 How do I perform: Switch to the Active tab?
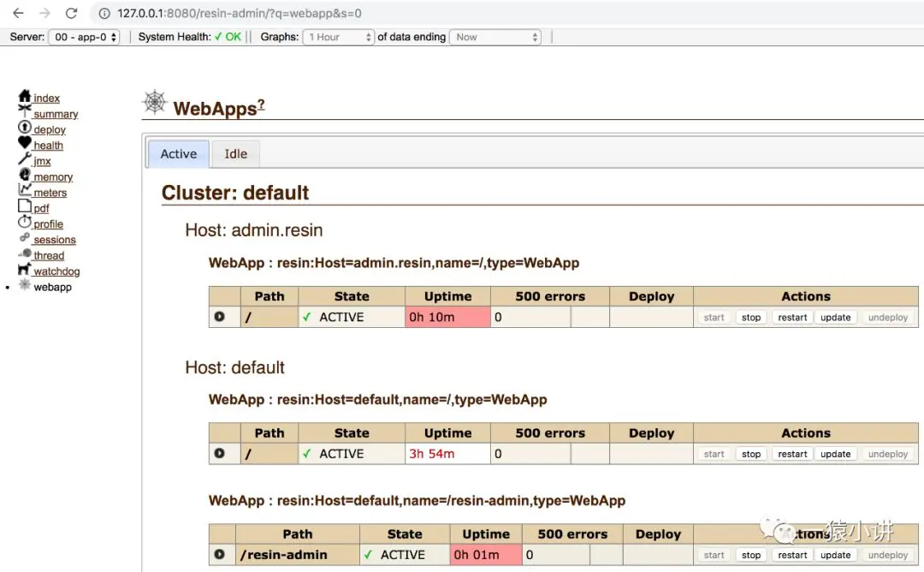pyautogui.click(x=179, y=154)
